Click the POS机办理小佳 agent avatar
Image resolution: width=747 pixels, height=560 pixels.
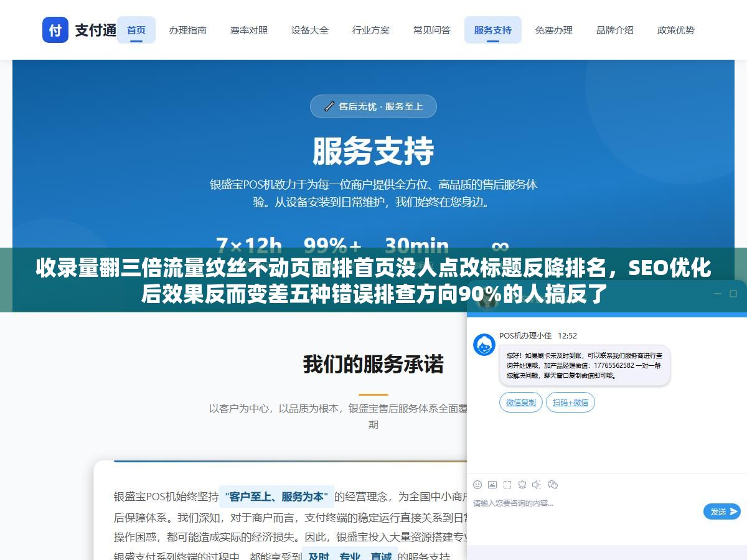click(x=484, y=345)
